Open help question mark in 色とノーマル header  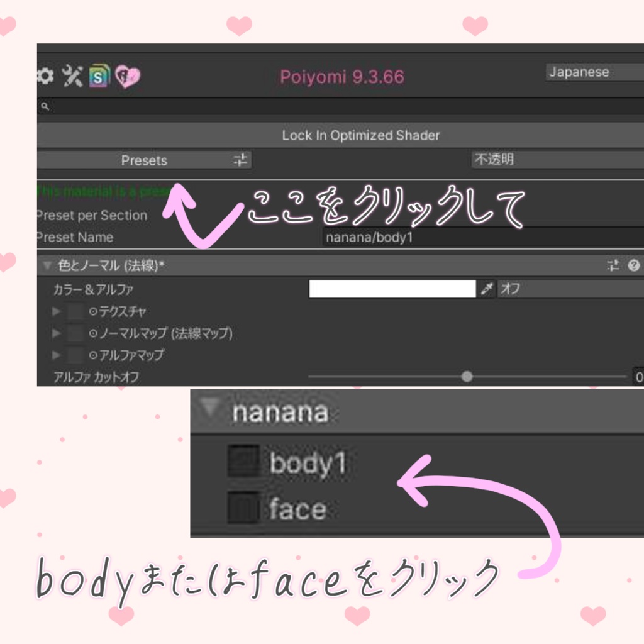click(x=634, y=265)
